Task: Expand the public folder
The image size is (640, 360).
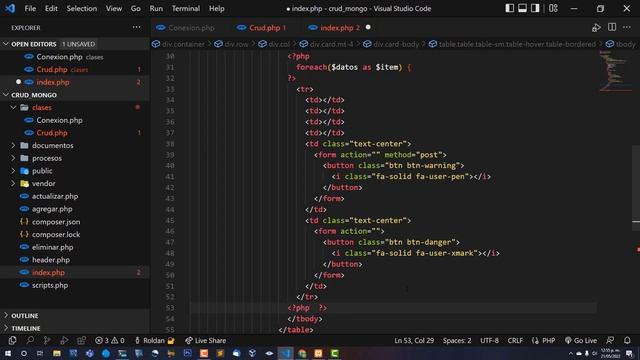Action: 13,171
